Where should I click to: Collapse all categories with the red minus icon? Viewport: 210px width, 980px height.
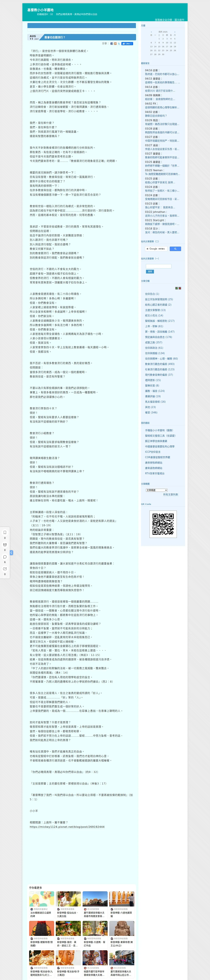coord(180,288)
